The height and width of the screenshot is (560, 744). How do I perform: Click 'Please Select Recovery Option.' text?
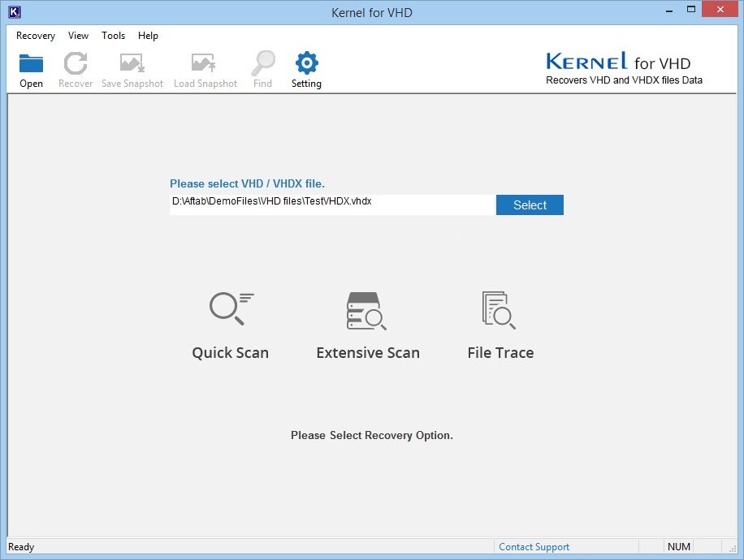click(371, 435)
